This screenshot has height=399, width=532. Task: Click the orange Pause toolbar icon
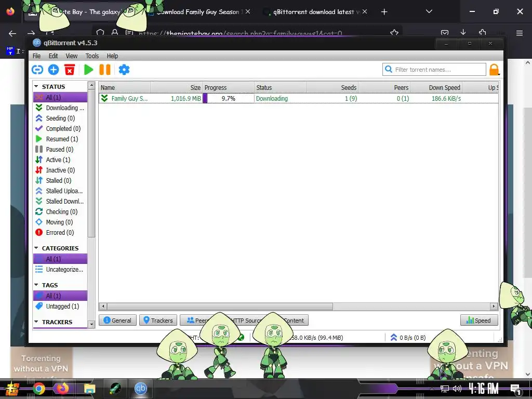(105, 70)
